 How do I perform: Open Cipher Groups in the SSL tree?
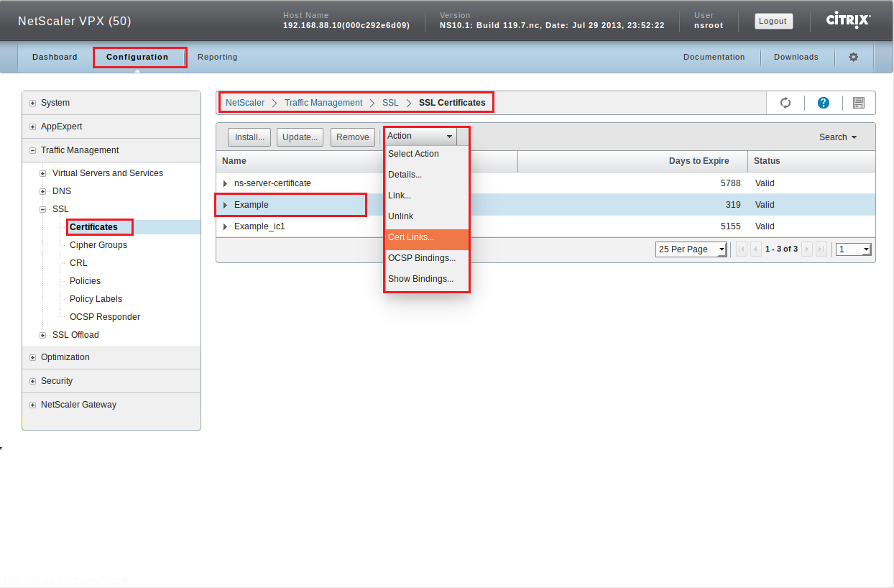(x=98, y=245)
